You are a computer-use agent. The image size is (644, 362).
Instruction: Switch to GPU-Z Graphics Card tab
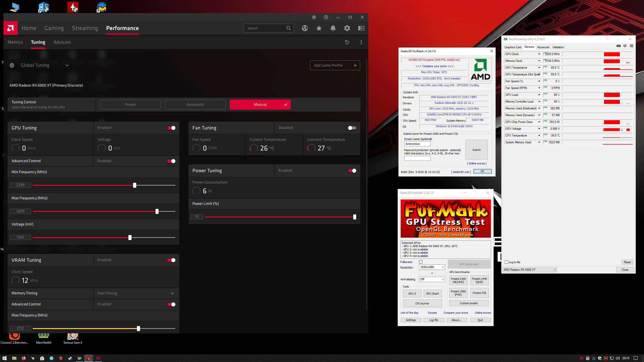[x=513, y=47]
